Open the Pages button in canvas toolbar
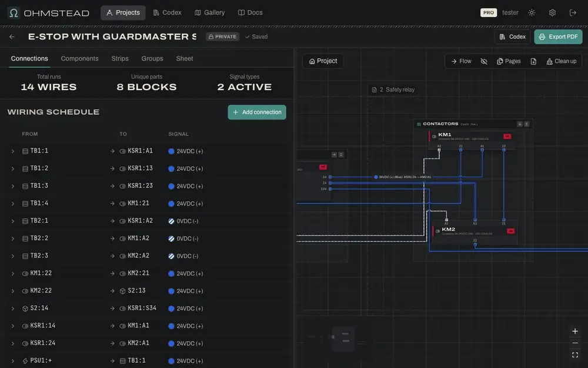This screenshot has height=368, width=588. pos(509,61)
